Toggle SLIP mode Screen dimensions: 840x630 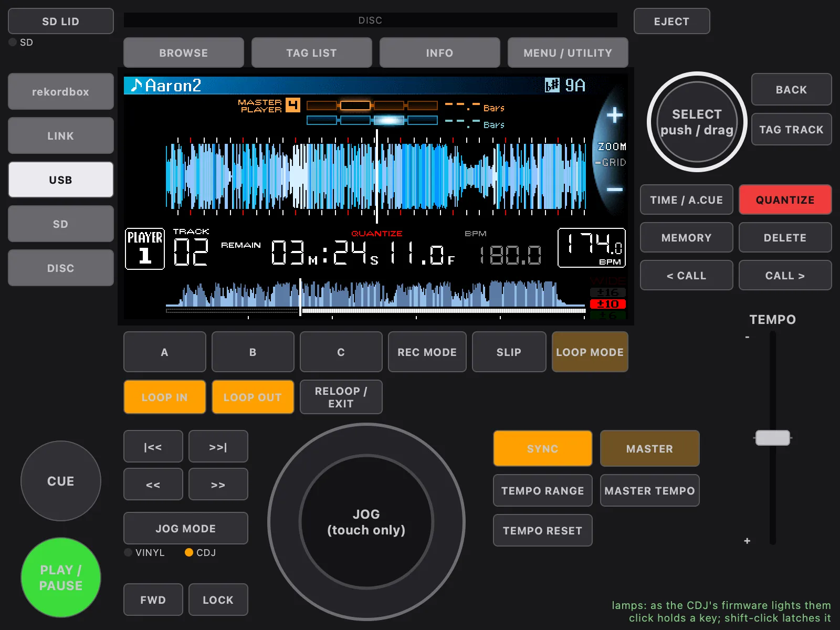coord(509,352)
